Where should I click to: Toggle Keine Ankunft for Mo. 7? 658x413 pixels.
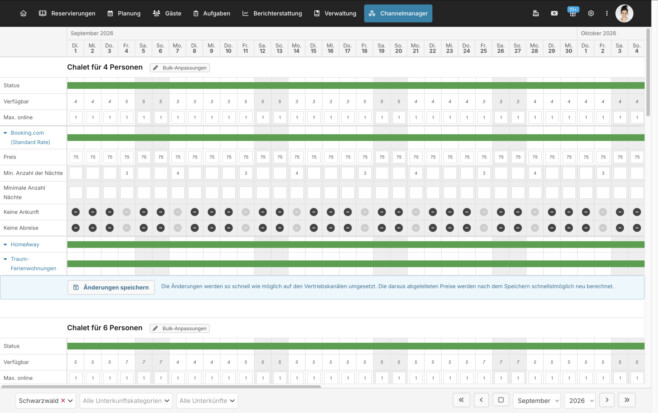click(178, 212)
